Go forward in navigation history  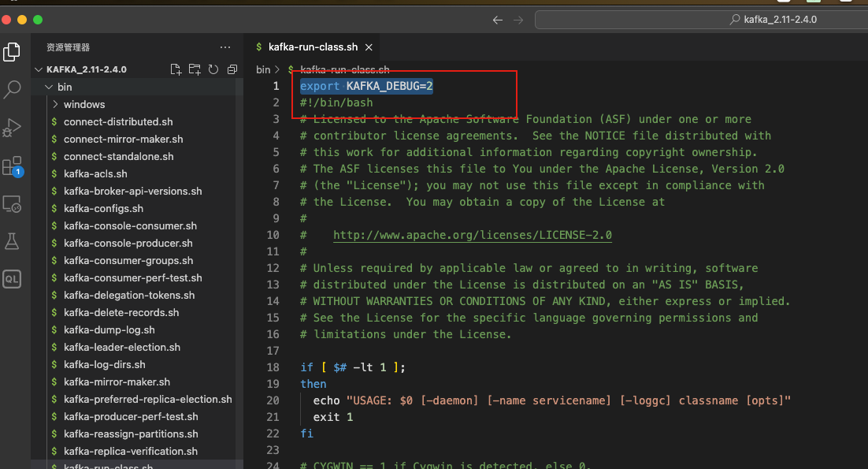pos(518,20)
